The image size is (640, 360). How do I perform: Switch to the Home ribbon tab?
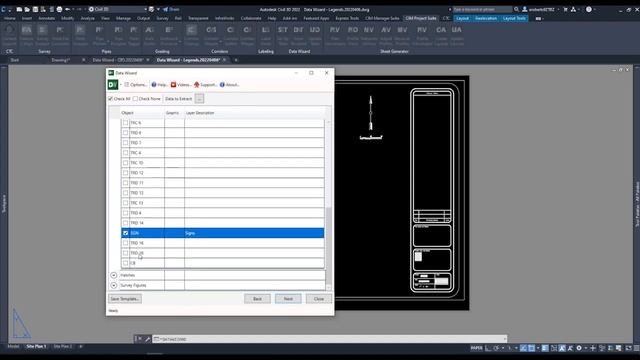10,18
